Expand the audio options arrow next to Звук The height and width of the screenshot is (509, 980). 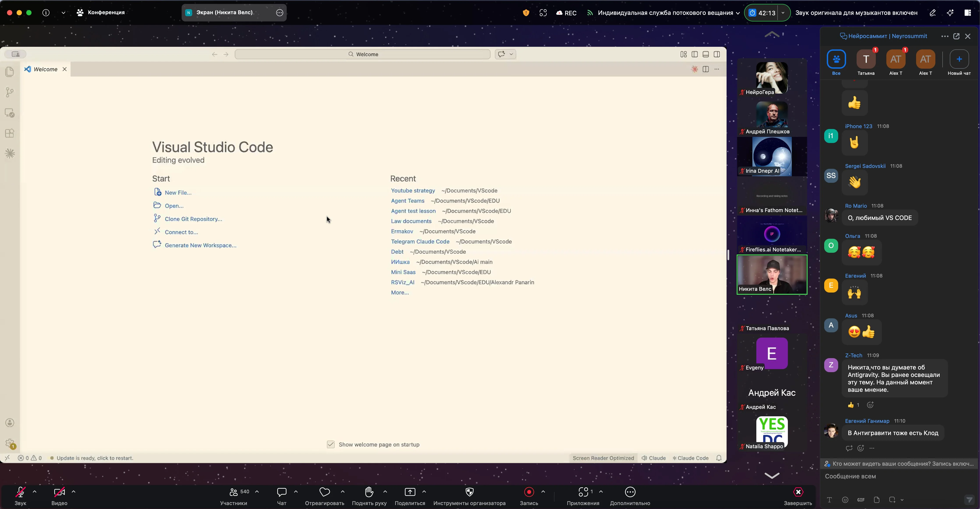click(x=35, y=492)
